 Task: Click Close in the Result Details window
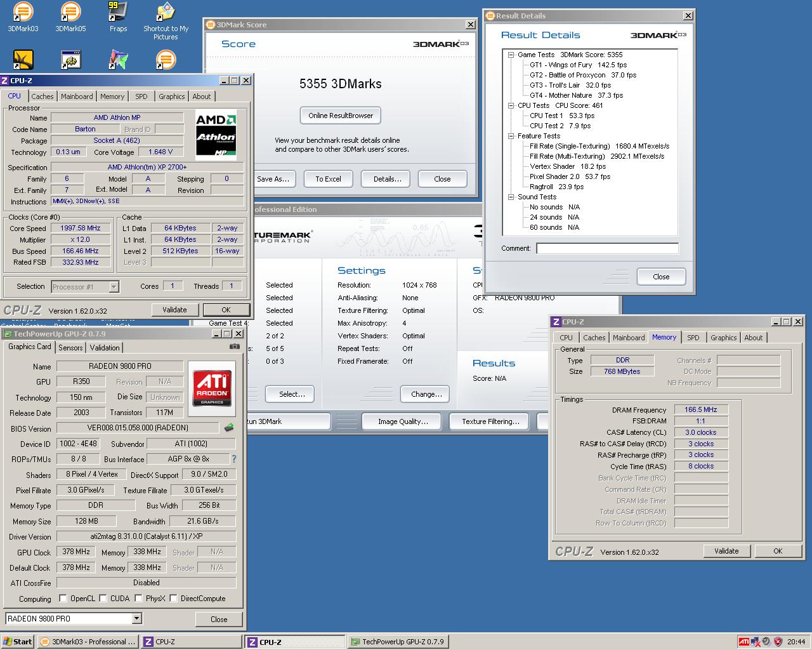click(661, 277)
